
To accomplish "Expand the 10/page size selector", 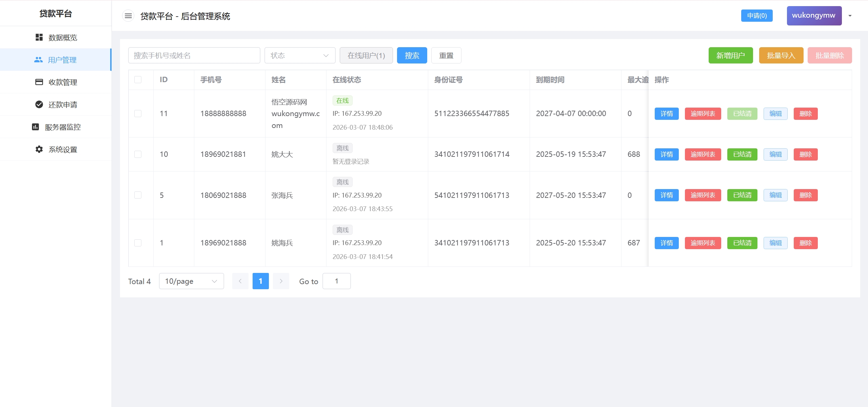I will (x=191, y=281).
